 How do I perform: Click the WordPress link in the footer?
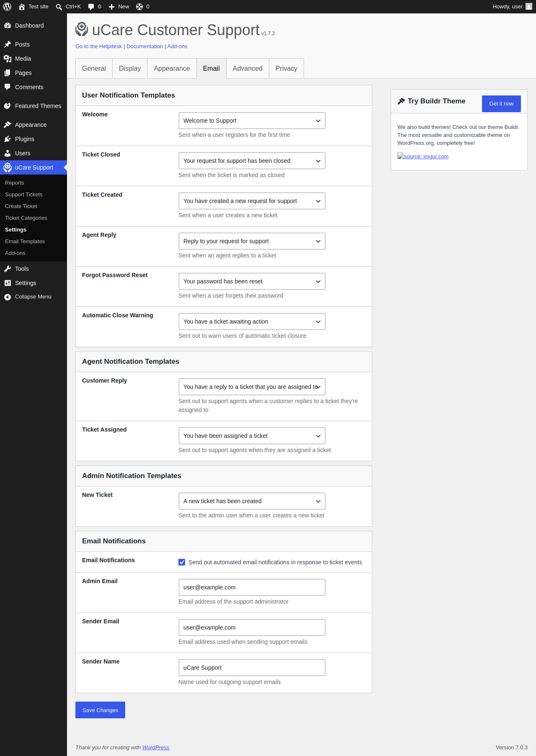pyautogui.click(x=156, y=747)
